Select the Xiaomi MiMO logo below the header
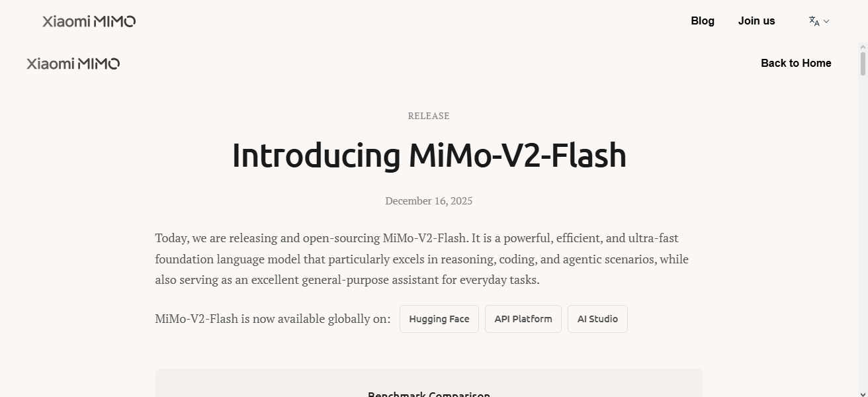The height and width of the screenshot is (397, 868). point(73,63)
